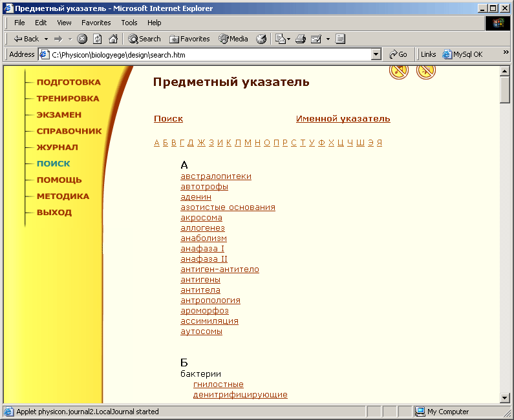This screenshot has width=514, height=420.
Task: Open the анафаза II entry
Action: pos(204,259)
